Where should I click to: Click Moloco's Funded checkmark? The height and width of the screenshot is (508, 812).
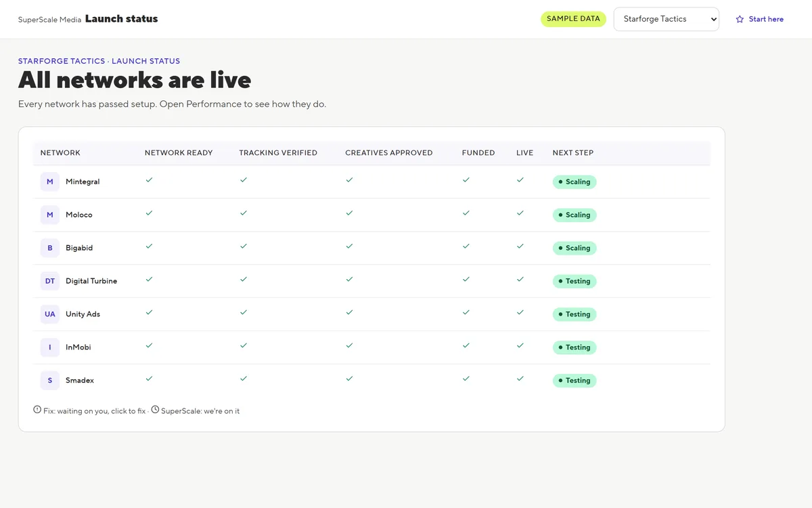tap(466, 213)
